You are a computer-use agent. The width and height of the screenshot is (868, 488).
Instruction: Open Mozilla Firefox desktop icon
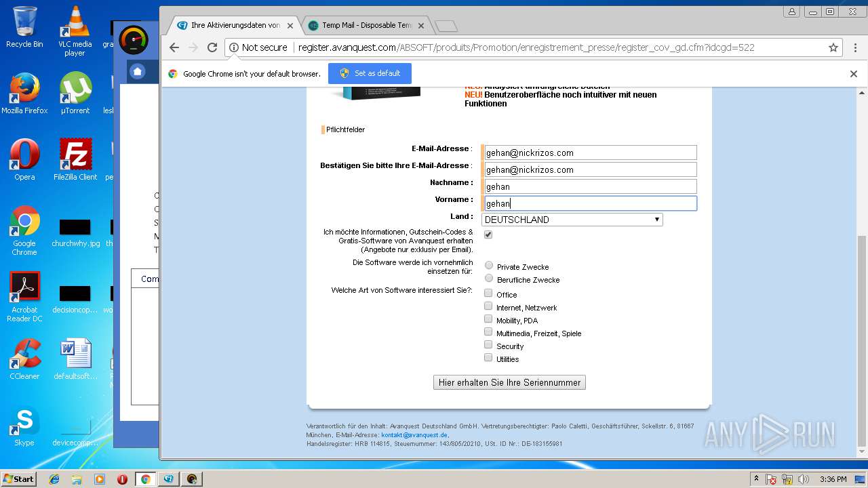coord(24,94)
